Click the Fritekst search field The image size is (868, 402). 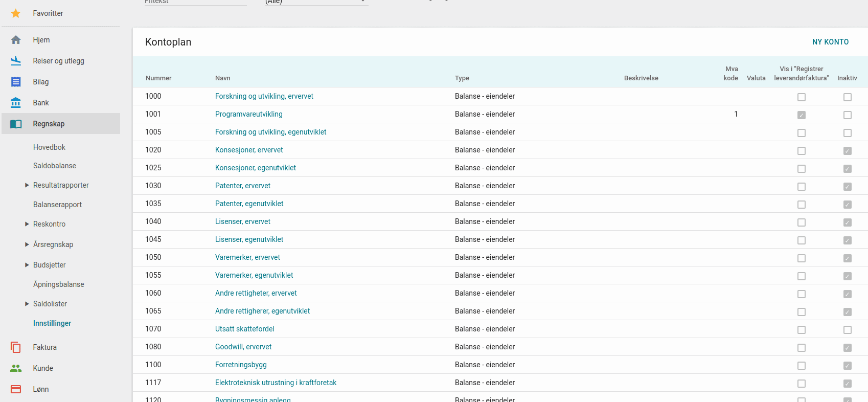pyautogui.click(x=196, y=2)
